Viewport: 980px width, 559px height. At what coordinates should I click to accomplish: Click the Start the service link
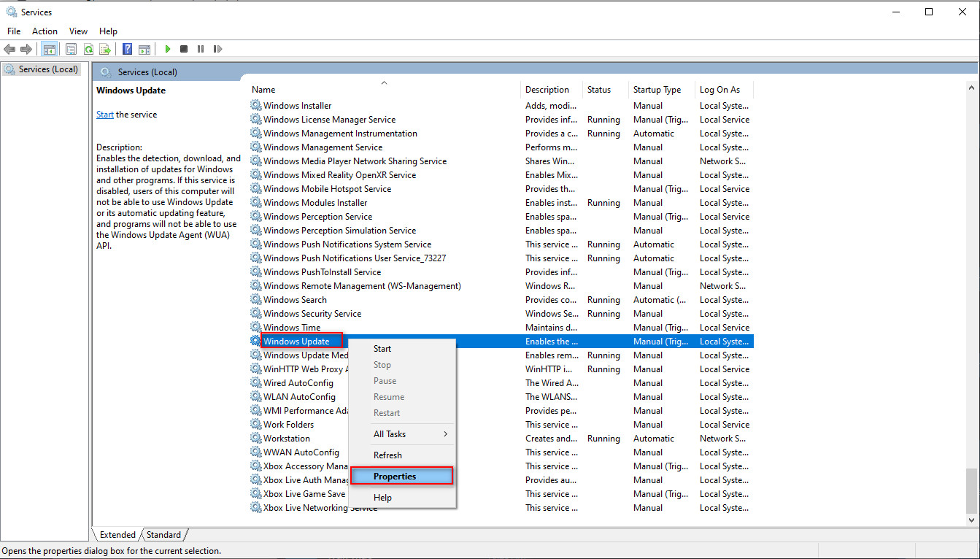click(105, 115)
